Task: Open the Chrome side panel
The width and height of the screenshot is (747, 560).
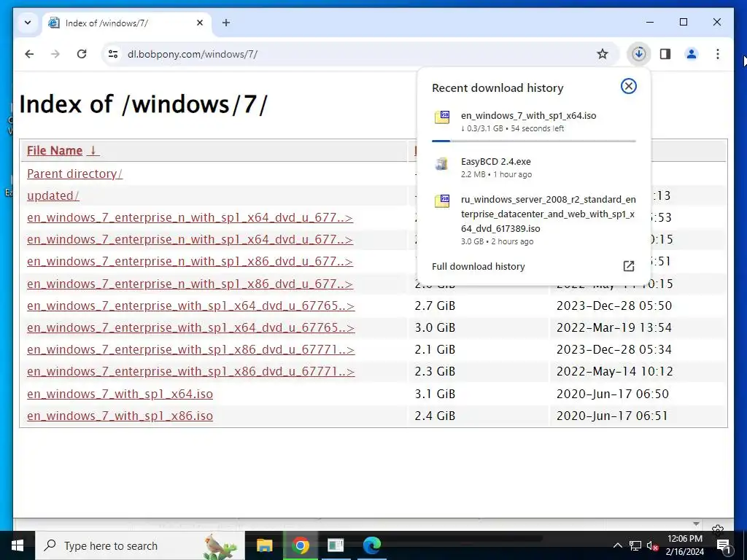Action: 665,54
